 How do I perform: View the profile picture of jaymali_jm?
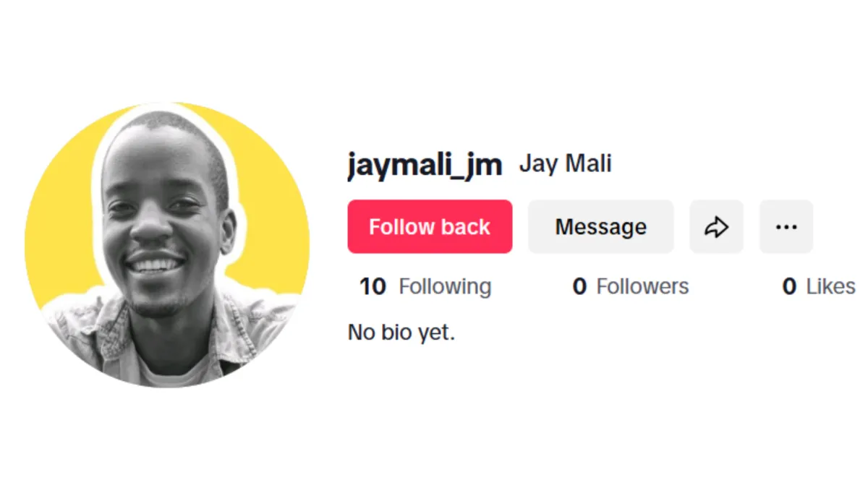167,245
